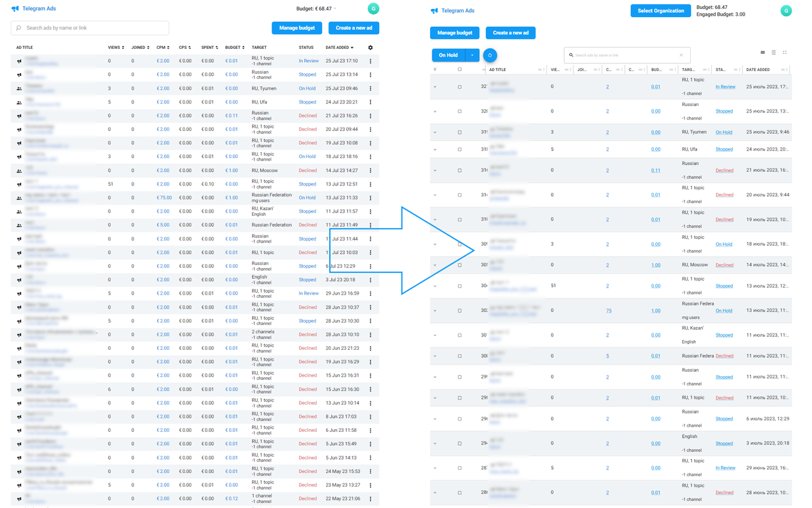812x508 pixels.
Task: Open the show/hide columns icon in right view
Action: [x=763, y=53]
